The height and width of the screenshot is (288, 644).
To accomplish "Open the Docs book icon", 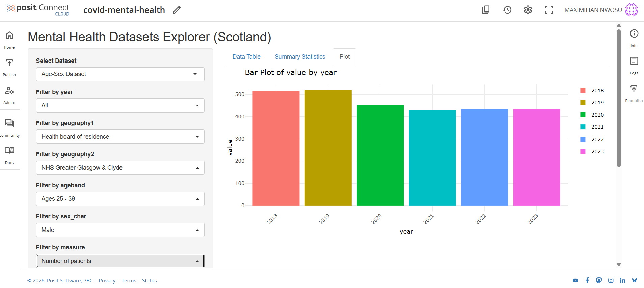I will [9, 151].
